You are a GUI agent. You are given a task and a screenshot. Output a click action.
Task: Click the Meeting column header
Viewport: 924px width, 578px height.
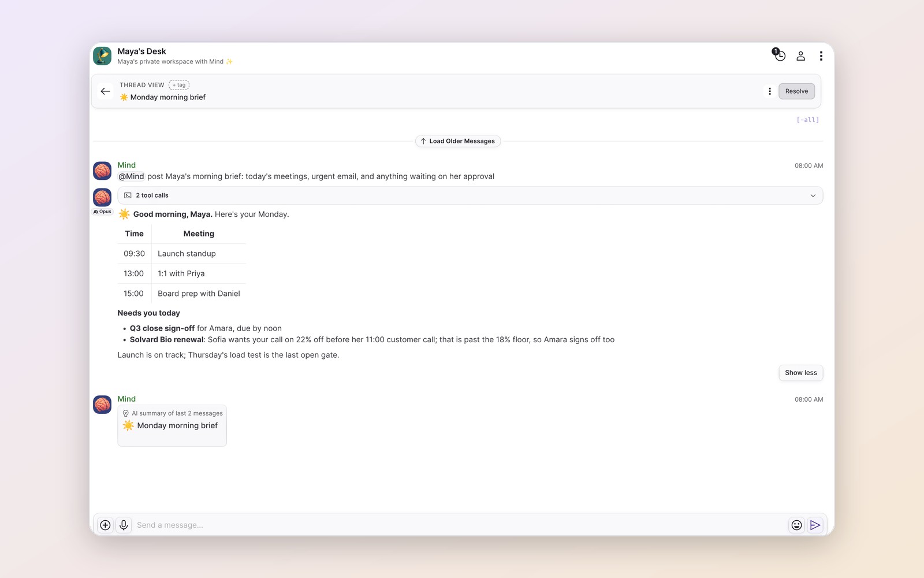click(x=199, y=234)
